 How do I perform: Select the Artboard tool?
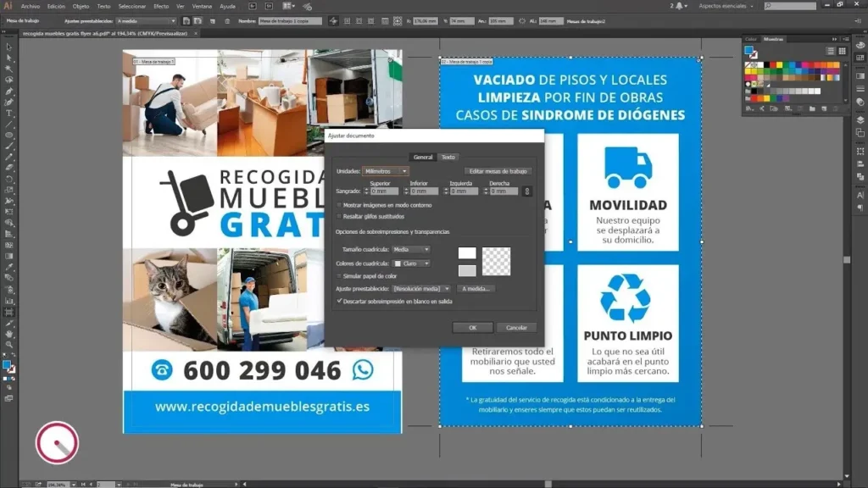[x=9, y=312]
